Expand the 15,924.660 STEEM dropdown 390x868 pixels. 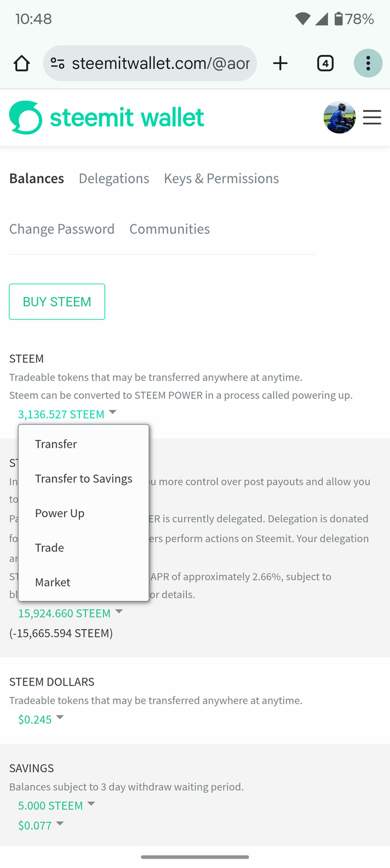(70, 613)
